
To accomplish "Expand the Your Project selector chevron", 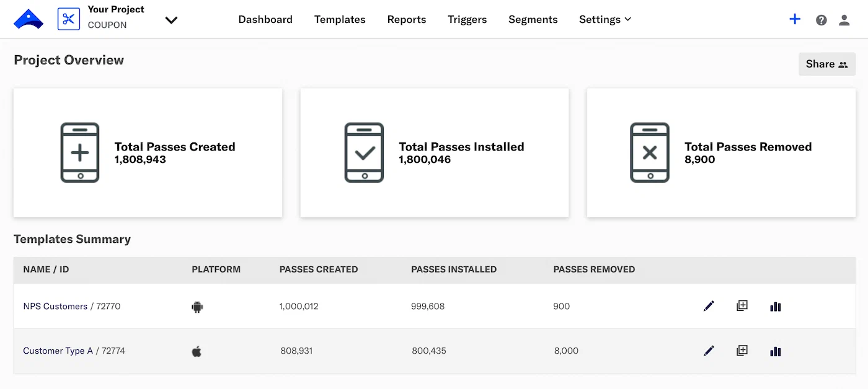I will point(171,20).
